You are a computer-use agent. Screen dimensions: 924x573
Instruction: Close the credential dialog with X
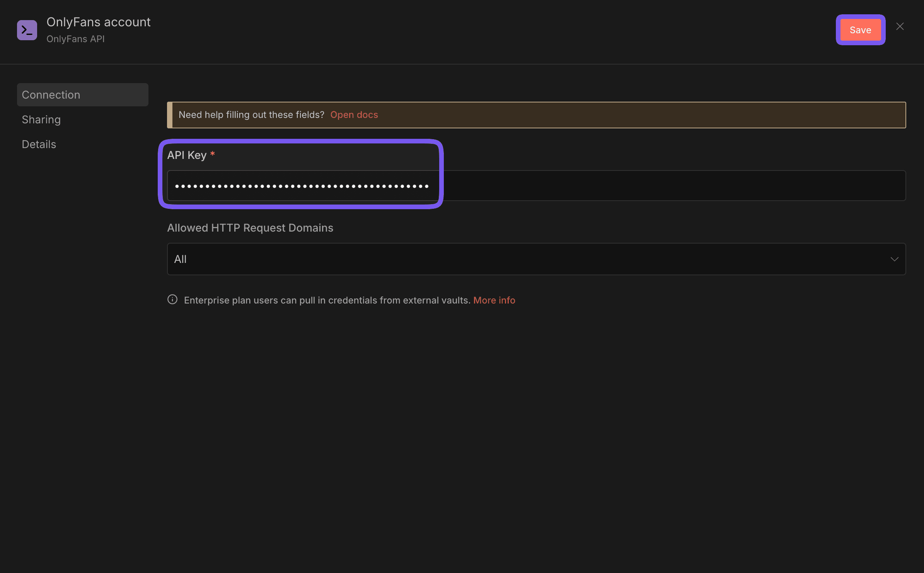(x=900, y=26)
